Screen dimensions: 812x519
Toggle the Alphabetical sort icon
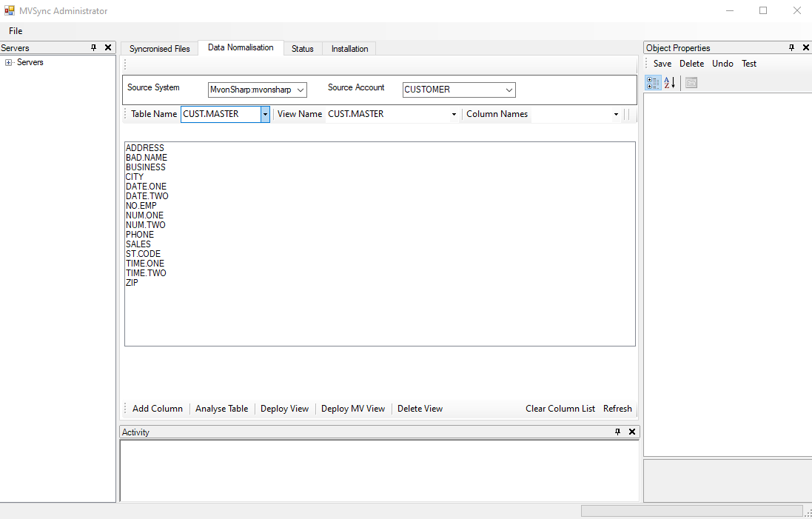[669, 82]
